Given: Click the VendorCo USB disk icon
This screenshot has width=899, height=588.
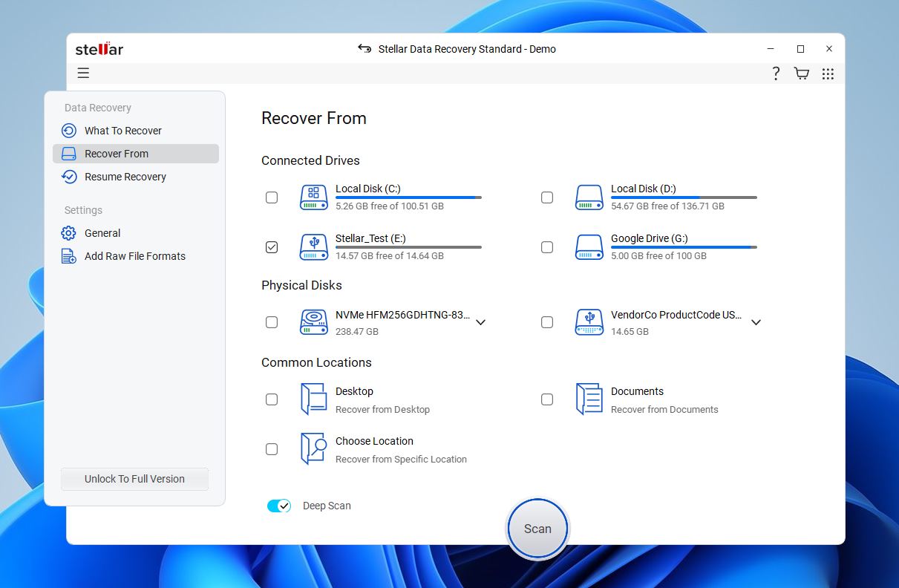Looking at the screenshot, I should pyautogui.click(x=589, y=322).
